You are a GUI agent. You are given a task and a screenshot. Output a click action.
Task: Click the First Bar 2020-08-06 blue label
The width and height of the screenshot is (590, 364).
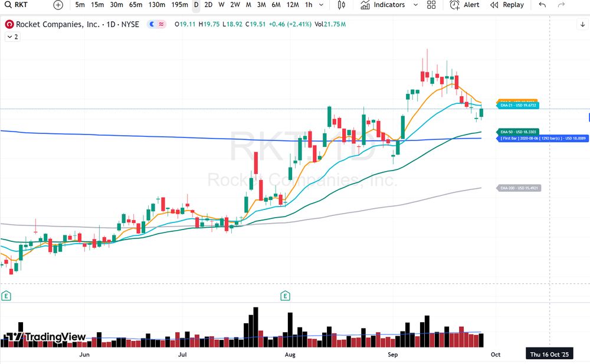point(542,138)
